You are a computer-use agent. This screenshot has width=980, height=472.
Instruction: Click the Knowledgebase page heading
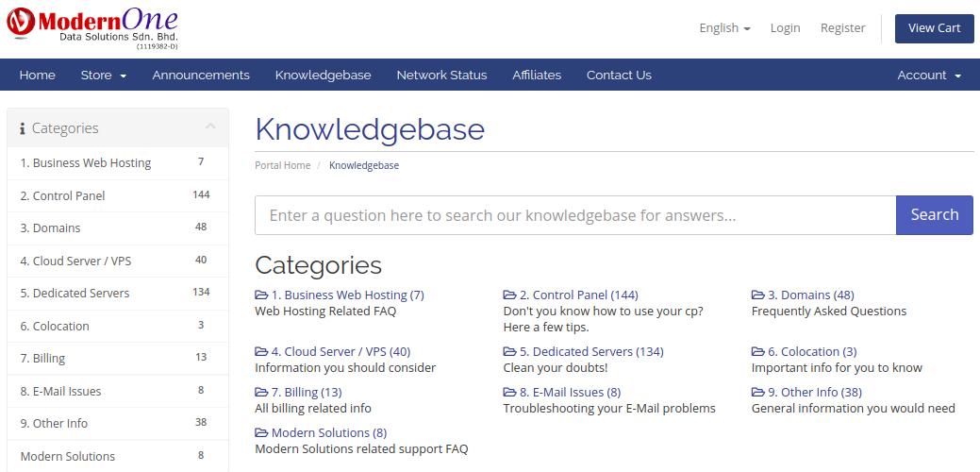370,130
